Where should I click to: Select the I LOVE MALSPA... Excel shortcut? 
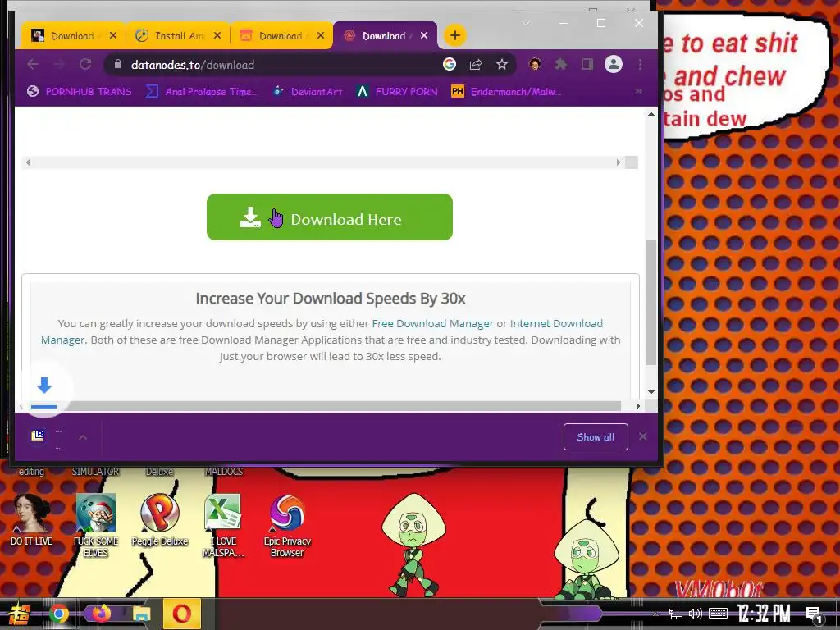[223, 525]
